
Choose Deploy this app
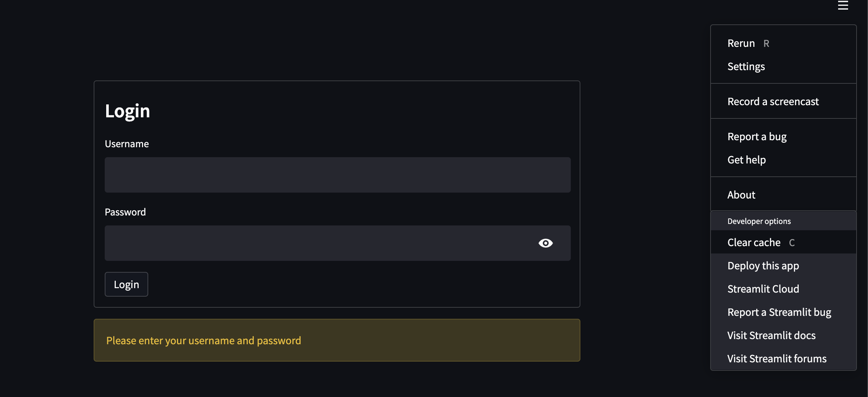(x=763, y=265)
